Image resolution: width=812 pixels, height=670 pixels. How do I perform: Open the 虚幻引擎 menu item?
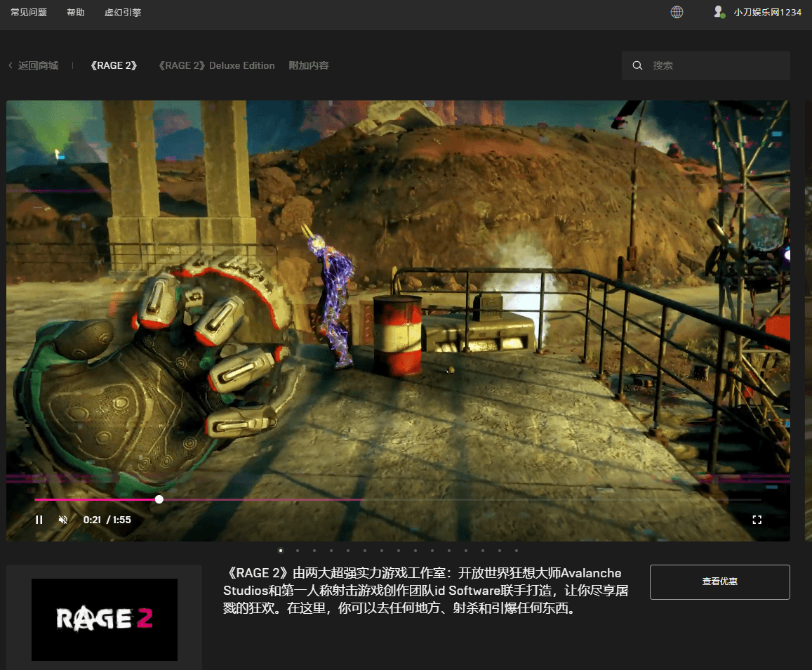pos(123,12)
